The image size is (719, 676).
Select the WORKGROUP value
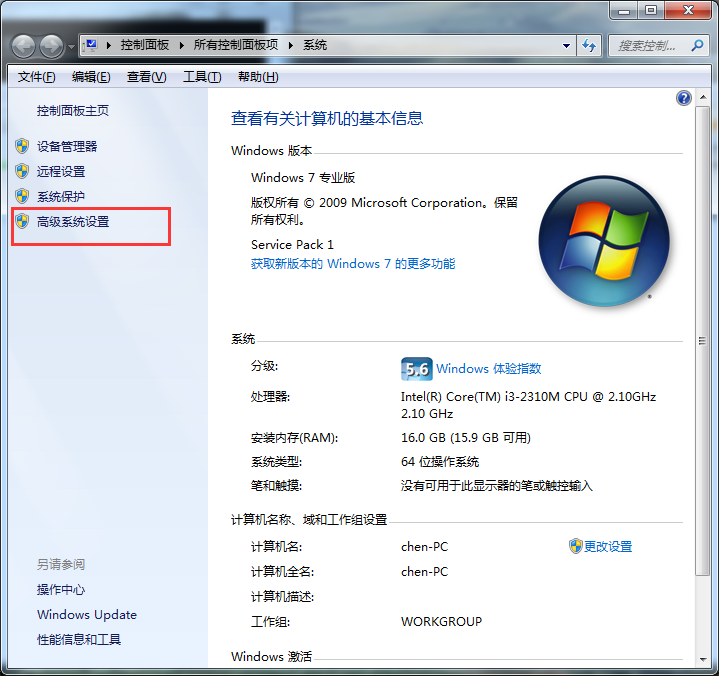441,621
